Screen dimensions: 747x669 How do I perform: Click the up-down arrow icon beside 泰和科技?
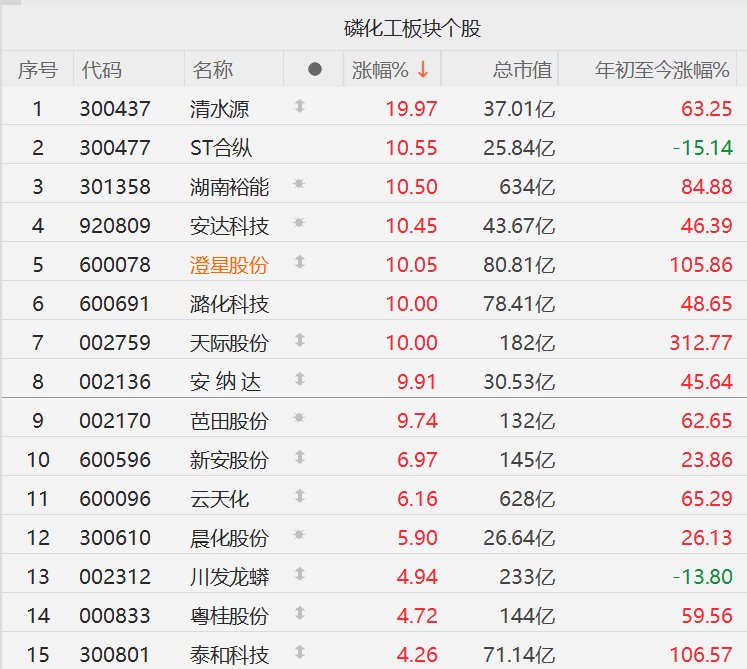tap(299, 654)
